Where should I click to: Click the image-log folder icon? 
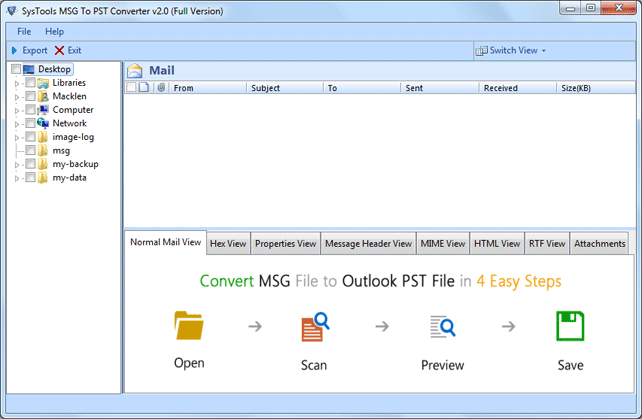point(43,137)
